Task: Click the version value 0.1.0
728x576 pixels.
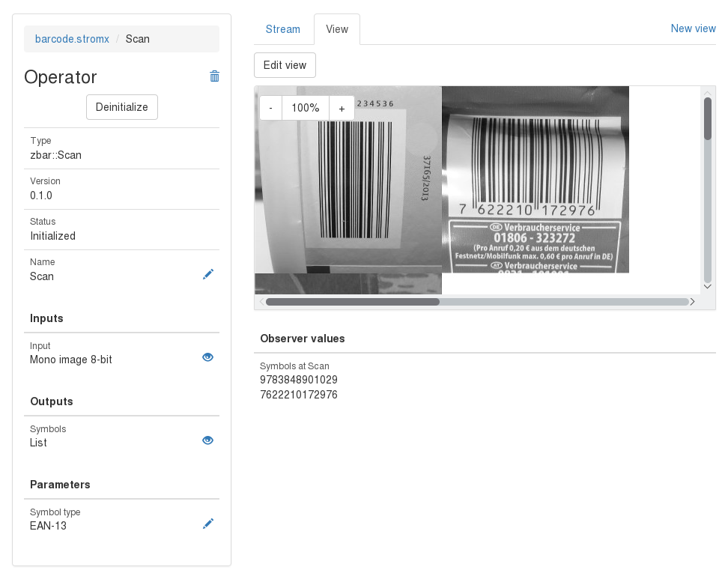Action: click(x=41, y=195)
